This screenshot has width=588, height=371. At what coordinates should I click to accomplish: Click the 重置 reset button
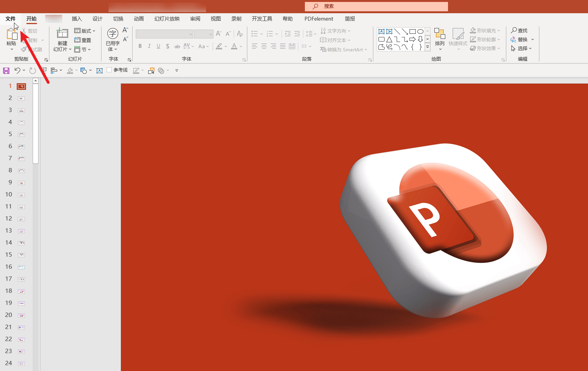83,40
